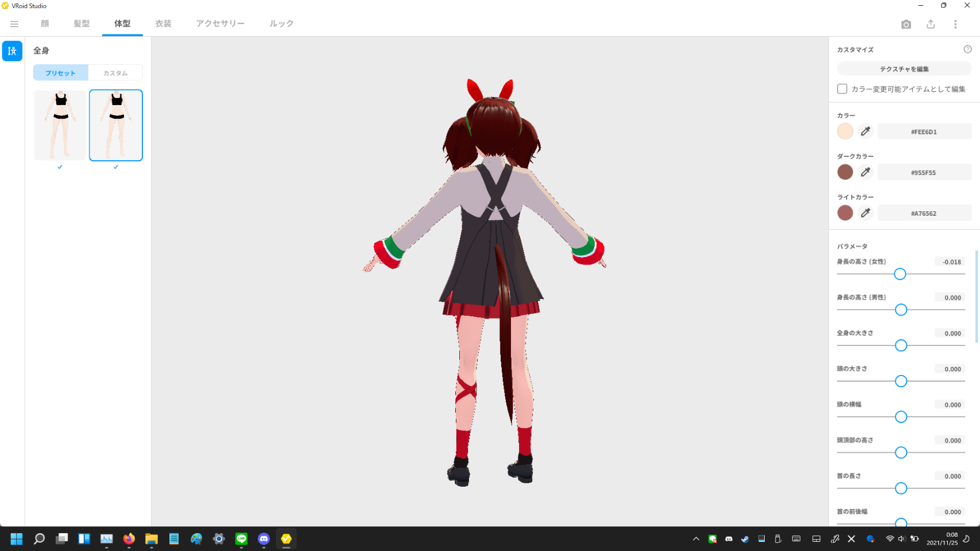Open the hamburger menu
The width and height of the screenshot is (980, 551).
pyautogui.click(x=14, y=24)
